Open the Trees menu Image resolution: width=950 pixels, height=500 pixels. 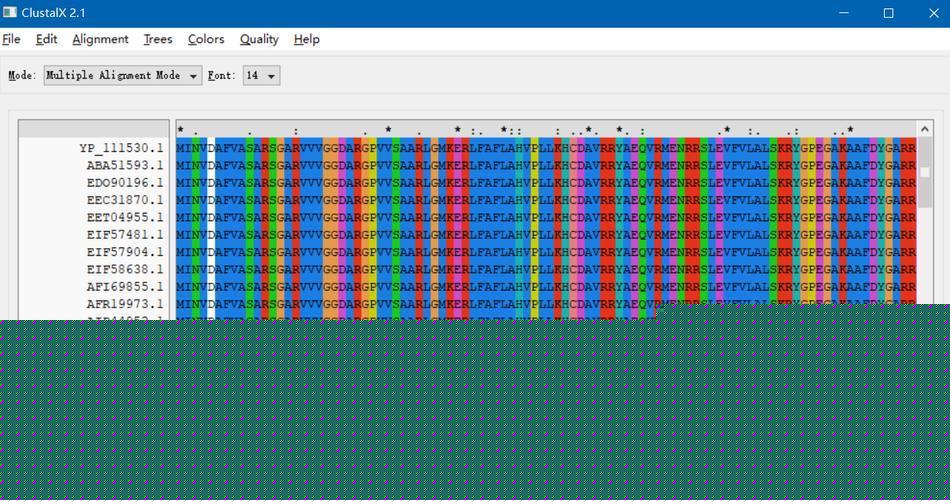[x=158, y=39]
